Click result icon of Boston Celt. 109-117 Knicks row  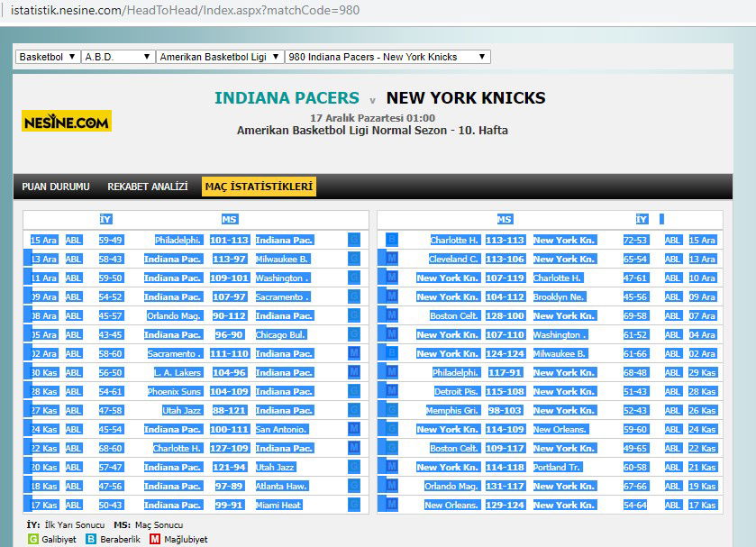click(x=392, y=448)
